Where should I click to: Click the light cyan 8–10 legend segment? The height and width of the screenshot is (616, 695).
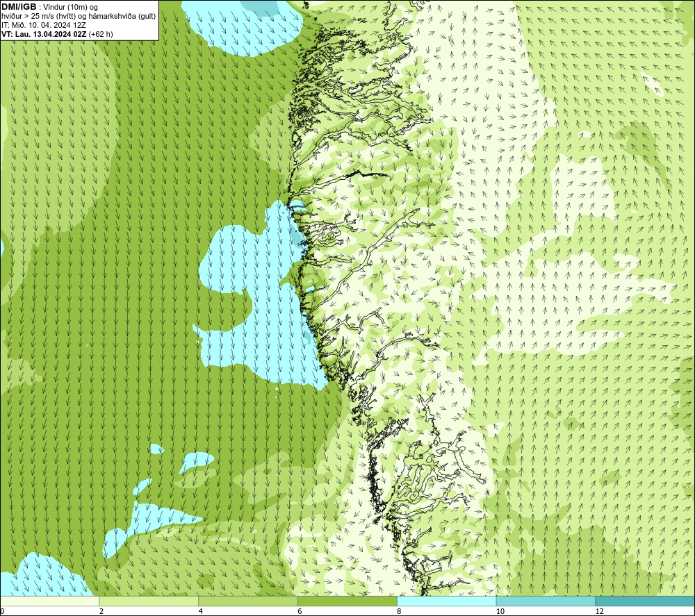pyautogui.click(x=447, y=601)
